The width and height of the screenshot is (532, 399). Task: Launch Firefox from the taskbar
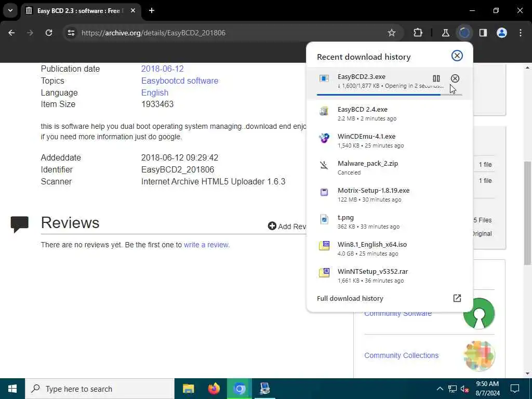coord(214,389)
